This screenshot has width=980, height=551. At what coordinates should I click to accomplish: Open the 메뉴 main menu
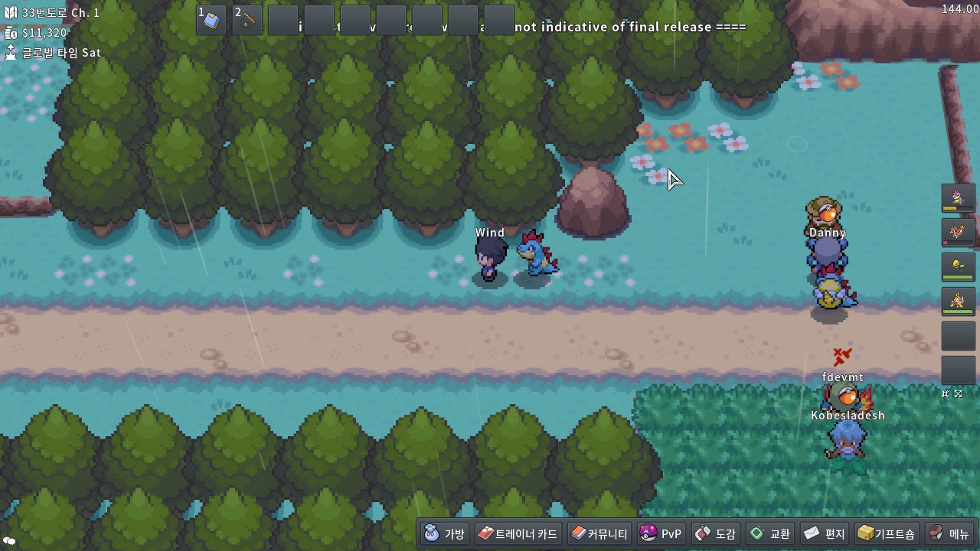[x=949, y=533]
